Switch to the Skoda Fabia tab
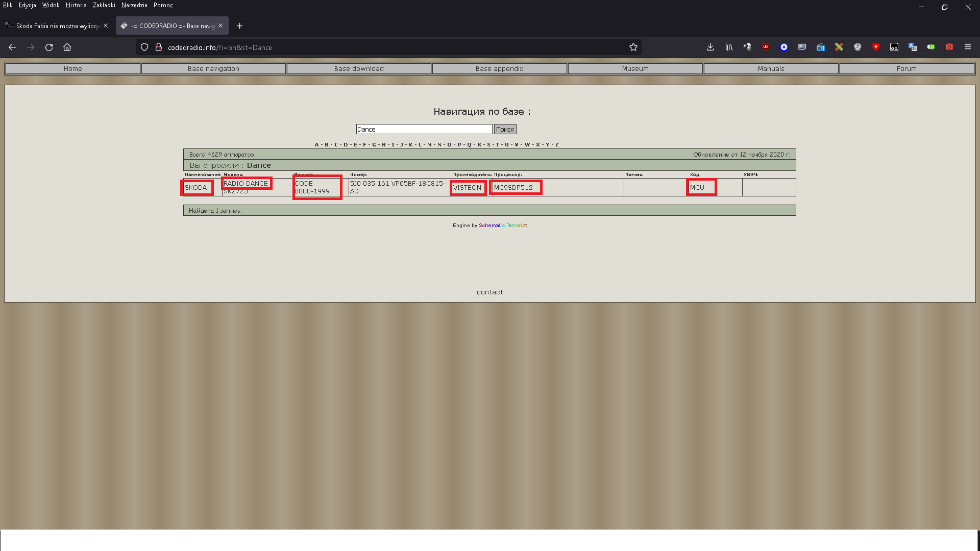Screen dimensions: 980x551 pos(57,26)
